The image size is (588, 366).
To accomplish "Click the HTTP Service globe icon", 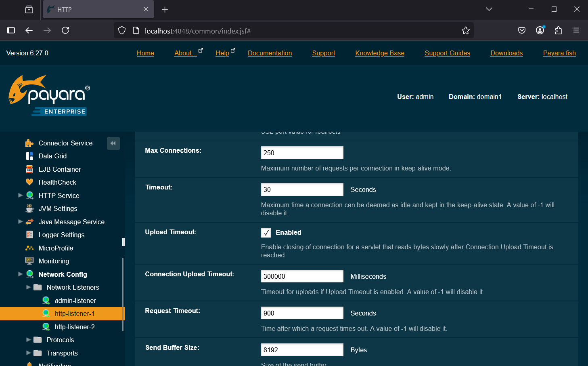I will pyautogui.click(x=29, y=196).
